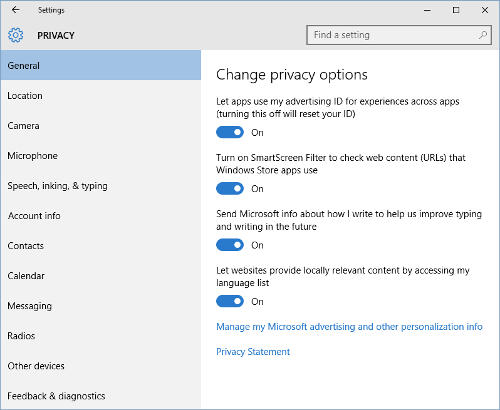Open the Privacy Statement link
The width and height of the screenshot is (500, 410).
click(x=253, y=352)
